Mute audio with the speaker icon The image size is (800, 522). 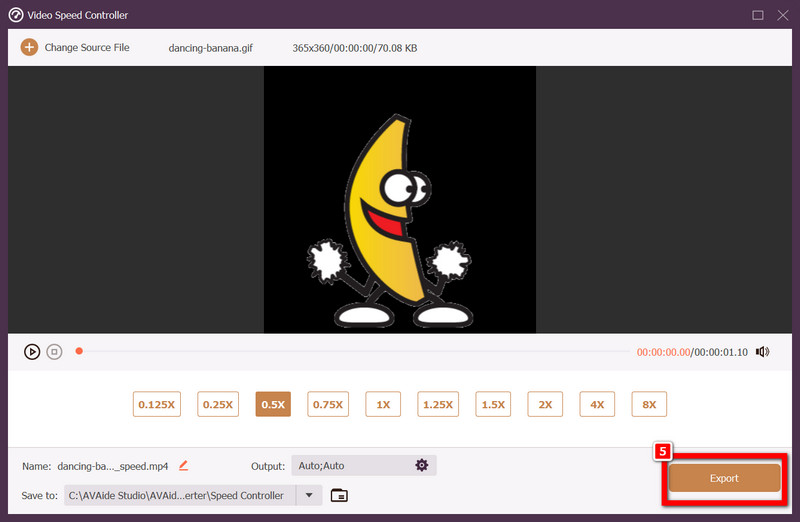click(x=763, y=352)
